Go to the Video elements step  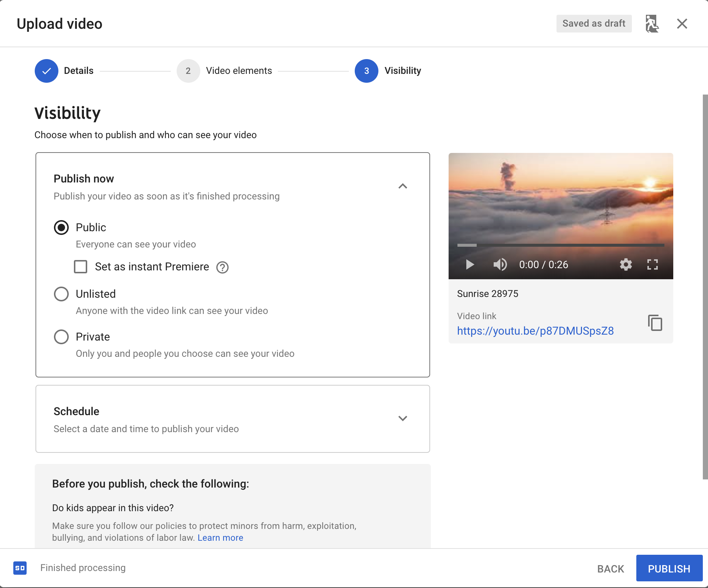tap(224, 71)
